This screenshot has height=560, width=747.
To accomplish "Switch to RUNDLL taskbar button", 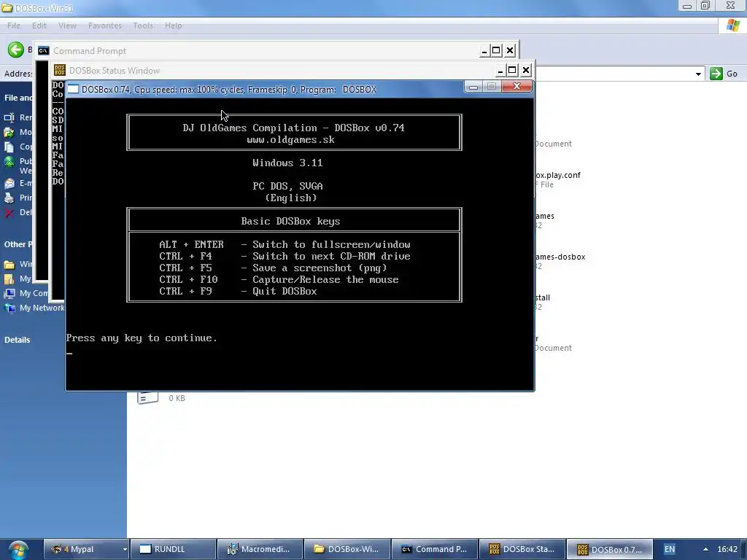I will (x=174, y=549).
